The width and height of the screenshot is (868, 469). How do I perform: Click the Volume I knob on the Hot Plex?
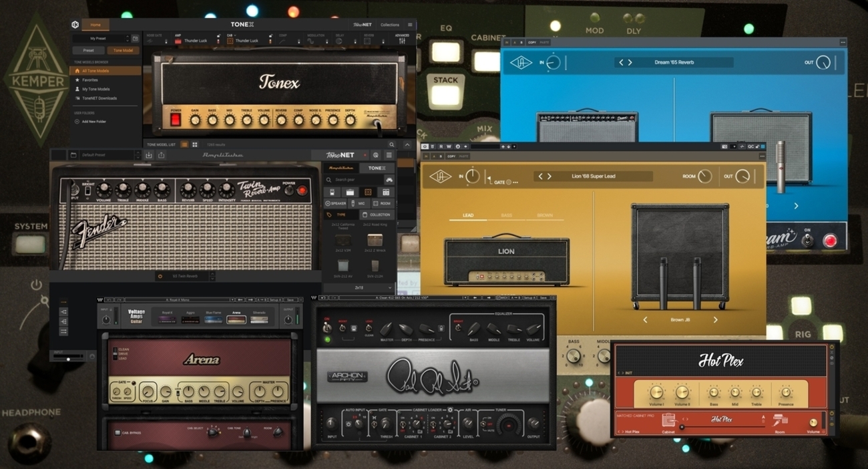point(656,392)
